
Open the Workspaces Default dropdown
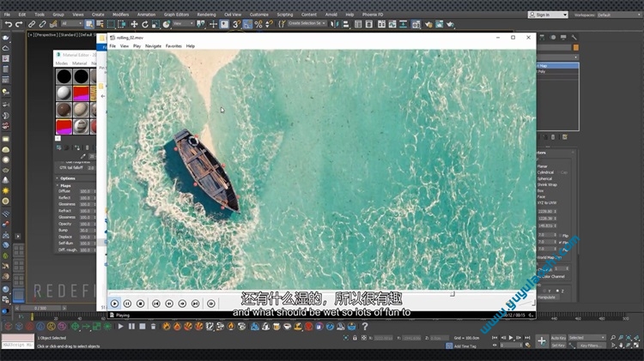(x=618, y=15)
